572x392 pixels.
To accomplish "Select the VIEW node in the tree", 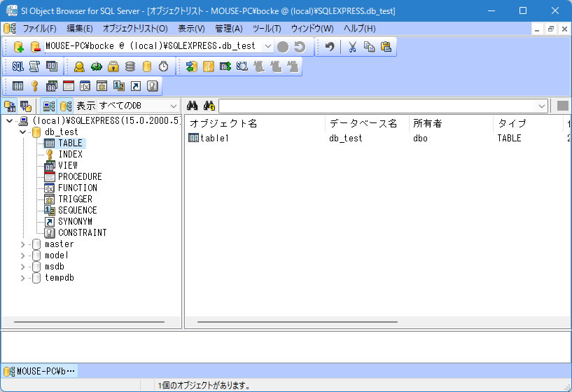I will click(68, 165).
